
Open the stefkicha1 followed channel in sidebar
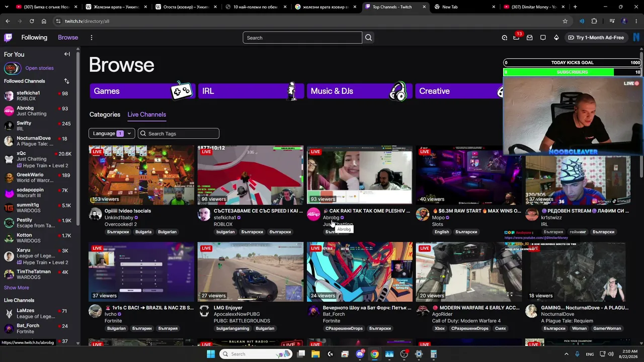[x=38, y=96]
